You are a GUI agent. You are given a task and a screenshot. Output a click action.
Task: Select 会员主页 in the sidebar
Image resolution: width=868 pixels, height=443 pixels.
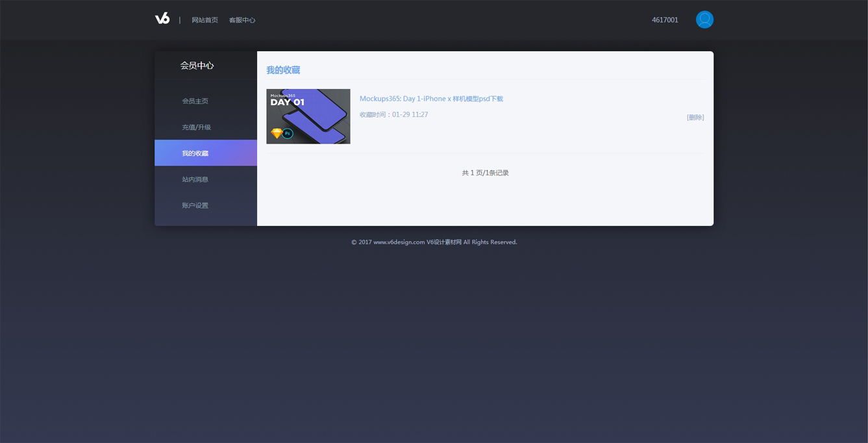coord(195,101)
